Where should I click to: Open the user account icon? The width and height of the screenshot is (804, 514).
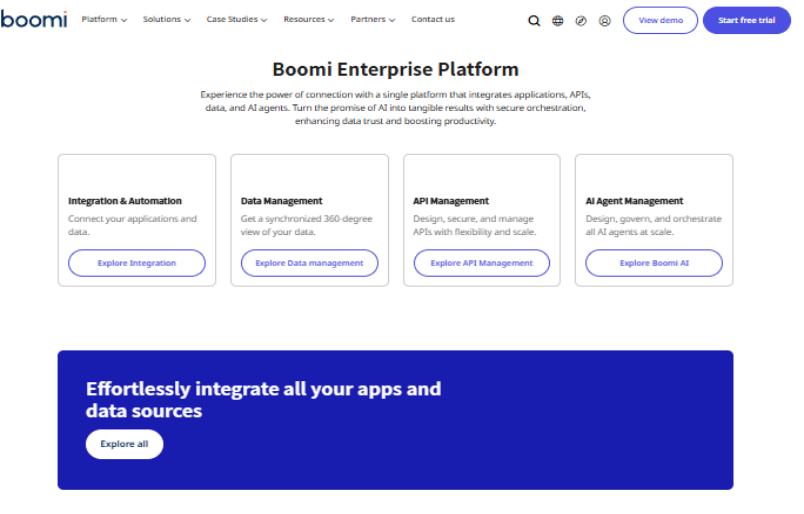click(605, 20)
